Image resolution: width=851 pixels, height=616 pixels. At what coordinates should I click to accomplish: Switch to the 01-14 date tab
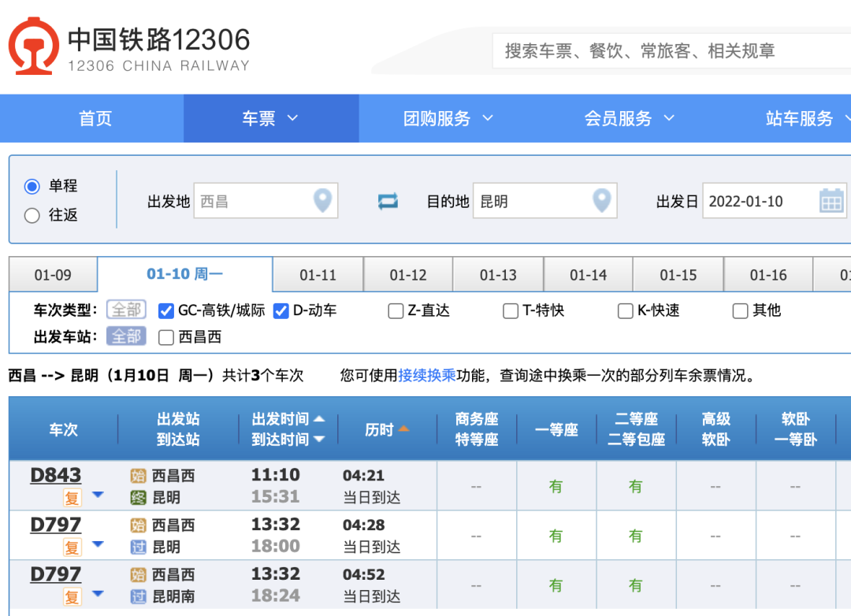tap(589, 275)
